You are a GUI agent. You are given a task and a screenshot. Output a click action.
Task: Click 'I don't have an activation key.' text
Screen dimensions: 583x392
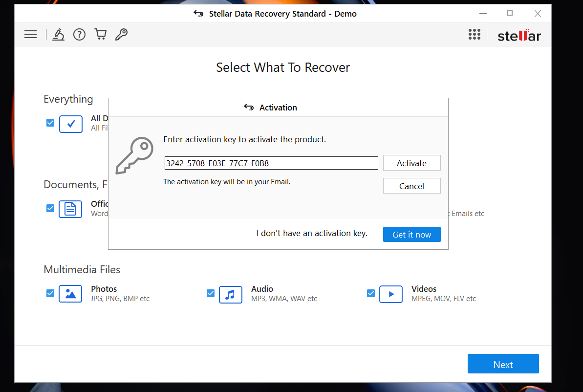pyautogui.click(x=312, y=234)
